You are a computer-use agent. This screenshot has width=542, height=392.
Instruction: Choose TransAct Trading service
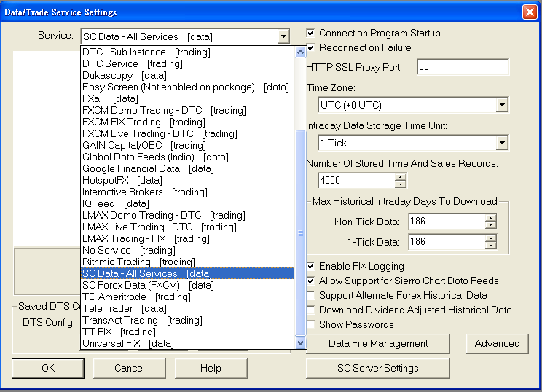coord(188,320)
